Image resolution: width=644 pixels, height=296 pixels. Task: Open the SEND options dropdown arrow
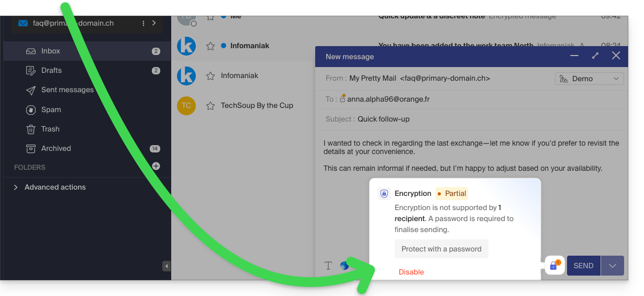coord(613,266)
